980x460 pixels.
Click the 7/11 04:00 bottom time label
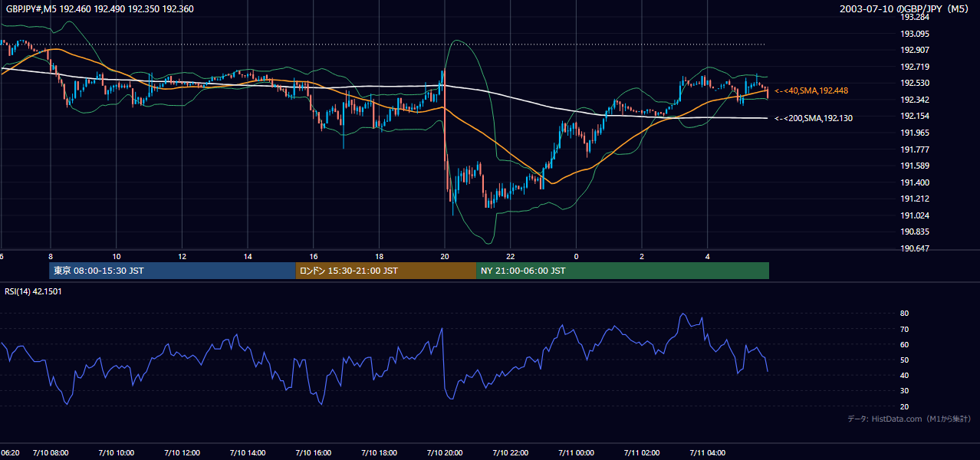tap(708, 453)
